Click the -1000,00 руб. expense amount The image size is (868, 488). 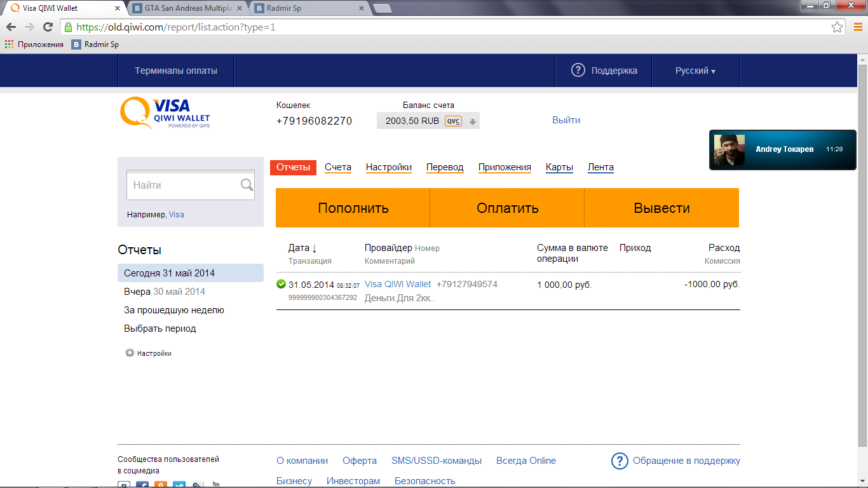(x=712, y=284)
